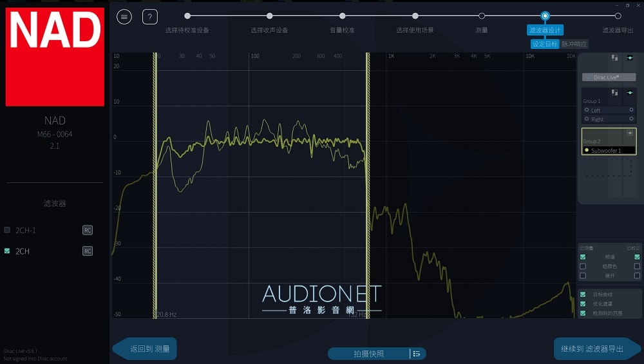This screenshot has height=364, width=644.
Task: Click Group 1 layered-squares icon
Action: pyautogui.click(x=614, y=92)
